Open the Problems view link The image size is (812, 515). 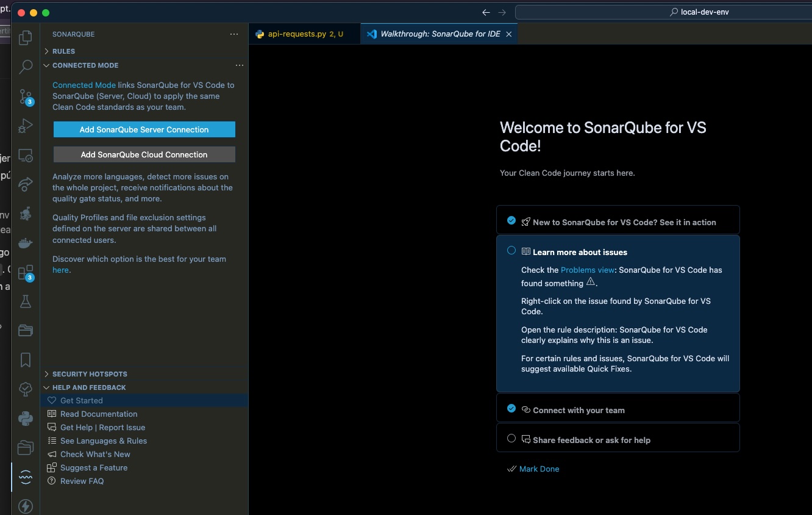(x=588, y=270)
